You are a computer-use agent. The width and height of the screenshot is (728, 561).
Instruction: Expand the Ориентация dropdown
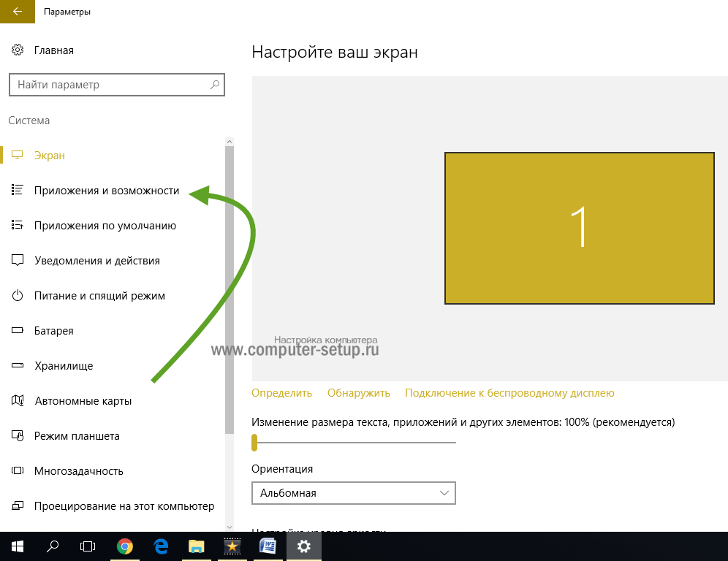coord(353,493)
